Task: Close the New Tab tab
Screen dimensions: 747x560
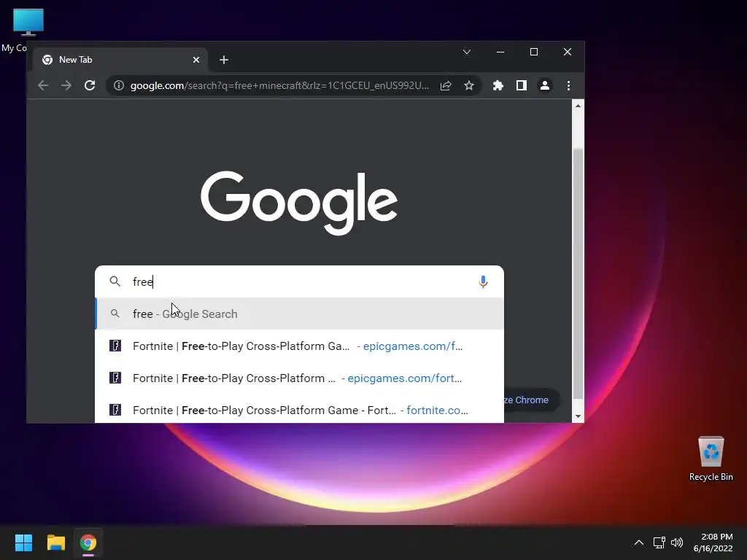Action: pyautogui.click(x=196, y=60)
